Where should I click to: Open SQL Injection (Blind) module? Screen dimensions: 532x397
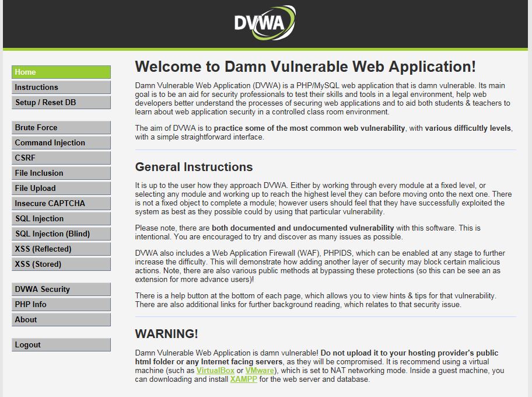pyautogui.click(x=61, y=234)
